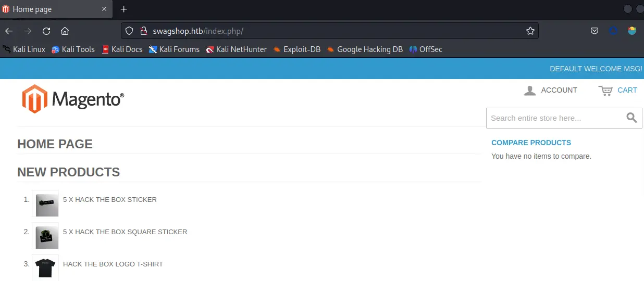
Task: Click the black t-shirt thumbnail
Action: click(45, 268)
